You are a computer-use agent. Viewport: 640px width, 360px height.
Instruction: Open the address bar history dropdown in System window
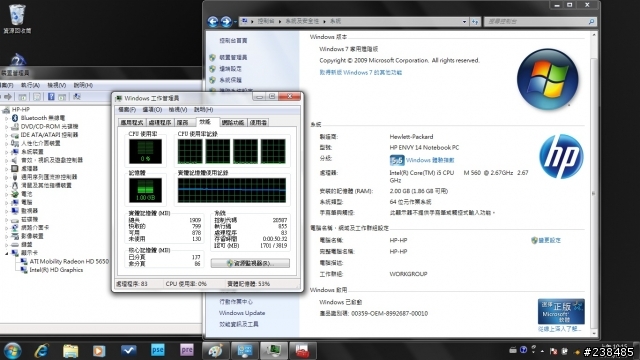(x=464, y=22)
